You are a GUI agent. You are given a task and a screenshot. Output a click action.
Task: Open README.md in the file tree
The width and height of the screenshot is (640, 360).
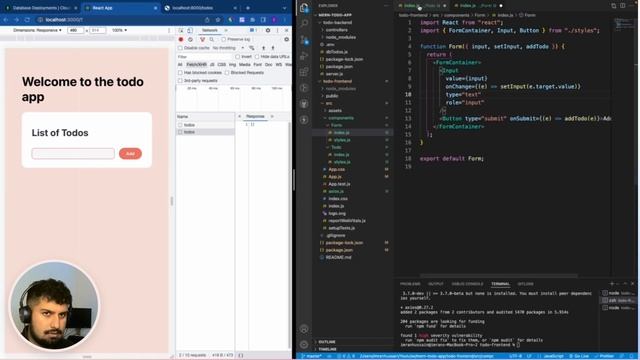tap(338, 258)
